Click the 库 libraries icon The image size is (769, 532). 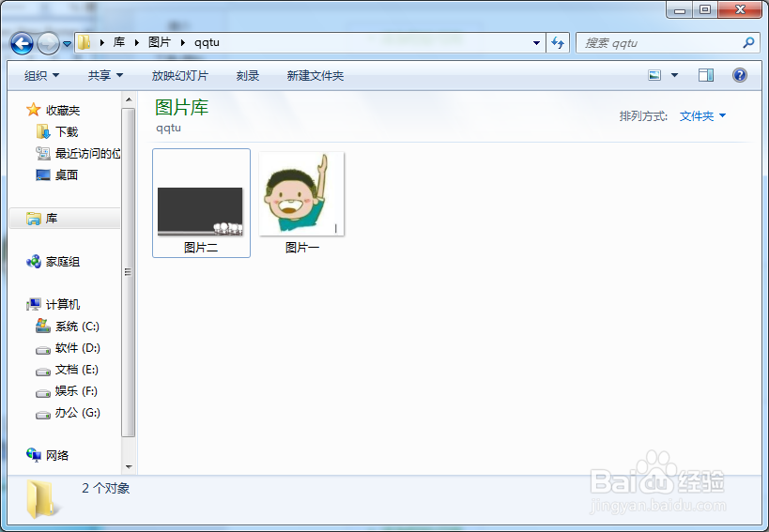coord(34,219)
